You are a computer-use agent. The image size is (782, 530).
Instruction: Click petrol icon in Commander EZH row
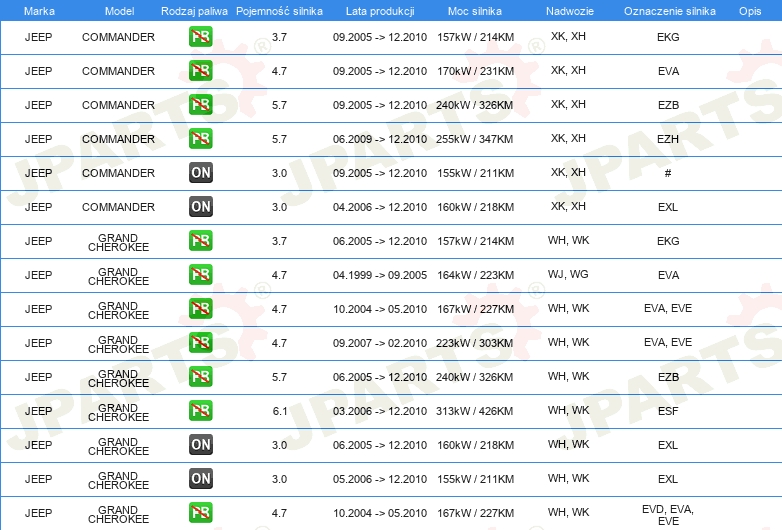(x=200, y=138)
